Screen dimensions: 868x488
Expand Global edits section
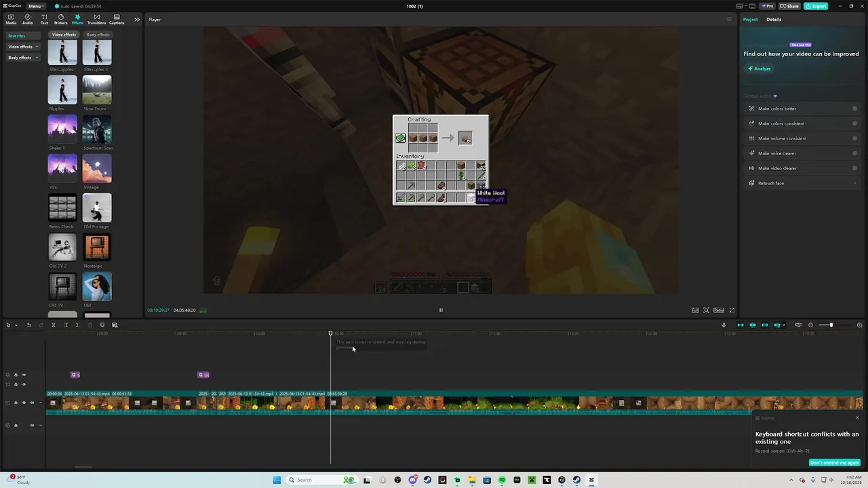[x=760, y=96]
